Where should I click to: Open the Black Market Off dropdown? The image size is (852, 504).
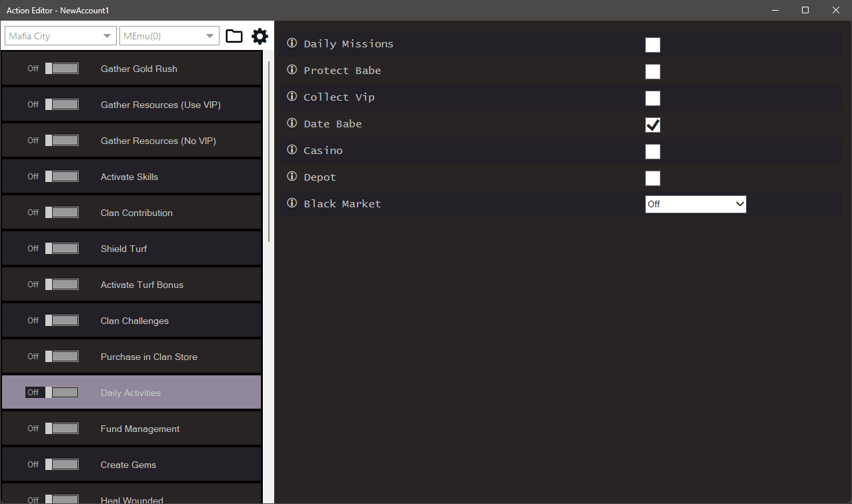695,204
